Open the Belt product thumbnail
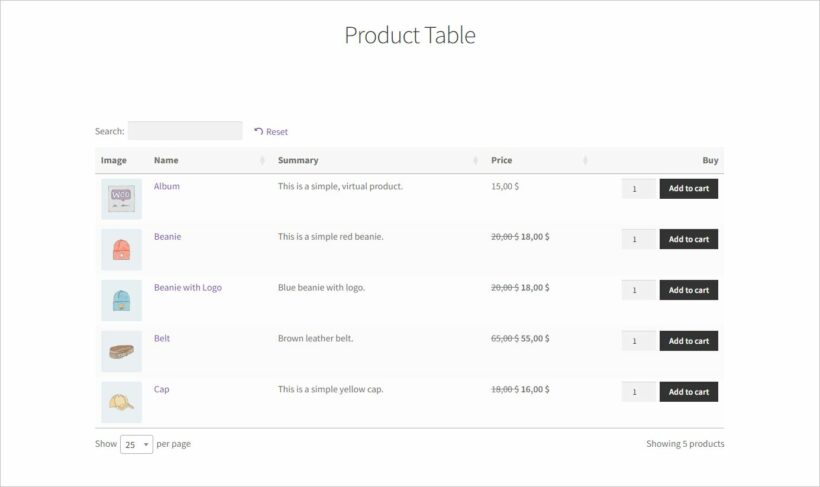Screen dimensions: 820x487 point(121,351)
